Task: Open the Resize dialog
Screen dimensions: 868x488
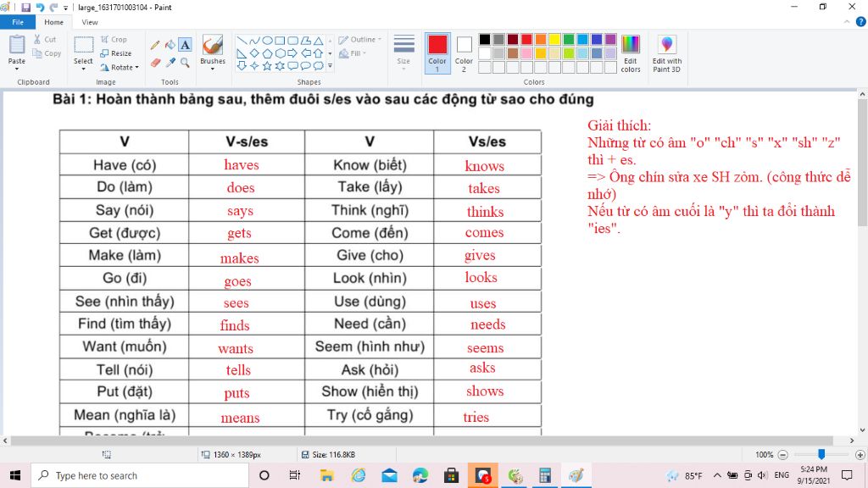Action: coord(116,53)
